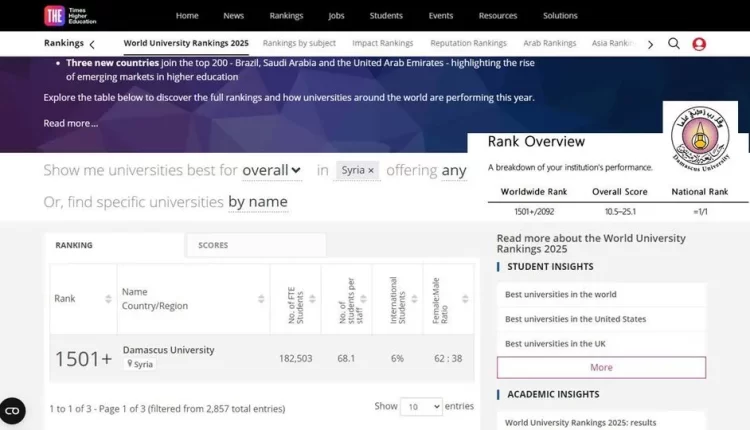Click Syria location pin under Damascus University
The width and height of the screenshot is (750, 430).
click(x=130, y=364)
